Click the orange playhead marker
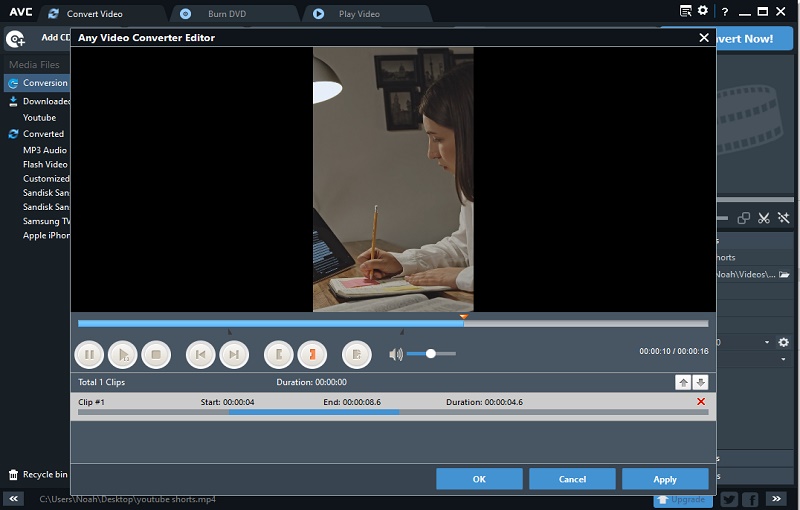The image size is (800, 510). (x=463, y=317)
